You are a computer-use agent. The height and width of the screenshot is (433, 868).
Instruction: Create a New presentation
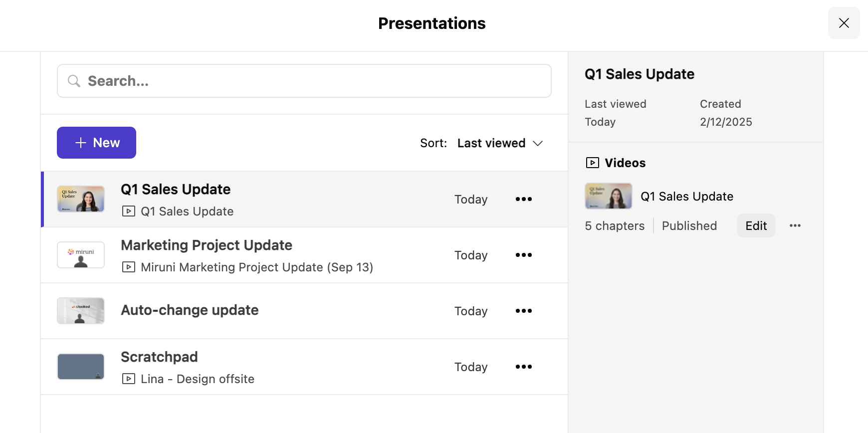click(96, 143)
